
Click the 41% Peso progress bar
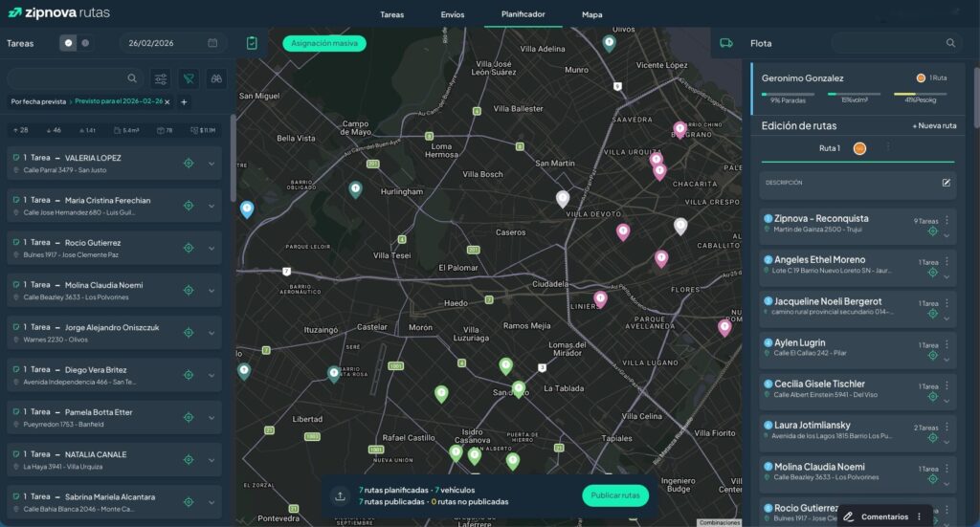click(x=920, y=95)
